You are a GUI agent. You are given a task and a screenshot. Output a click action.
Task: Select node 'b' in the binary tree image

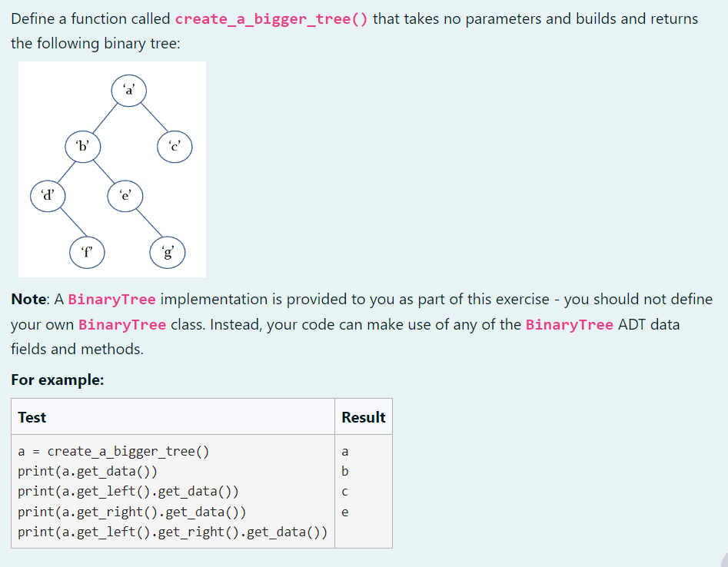point(83,146)
